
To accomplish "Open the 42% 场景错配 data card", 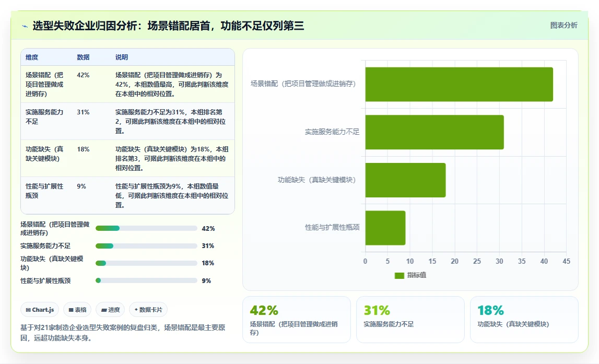I will [297, 320].
